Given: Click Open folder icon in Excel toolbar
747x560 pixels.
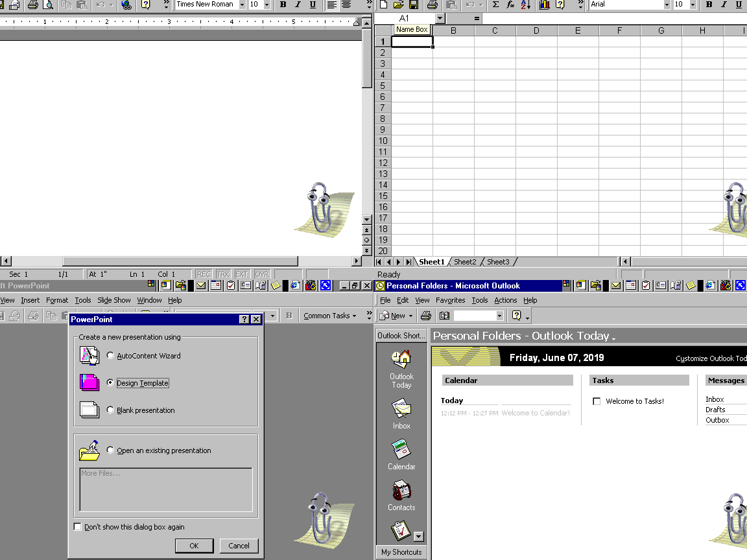Looking at the screenshot, I should (x=399, y=5).
